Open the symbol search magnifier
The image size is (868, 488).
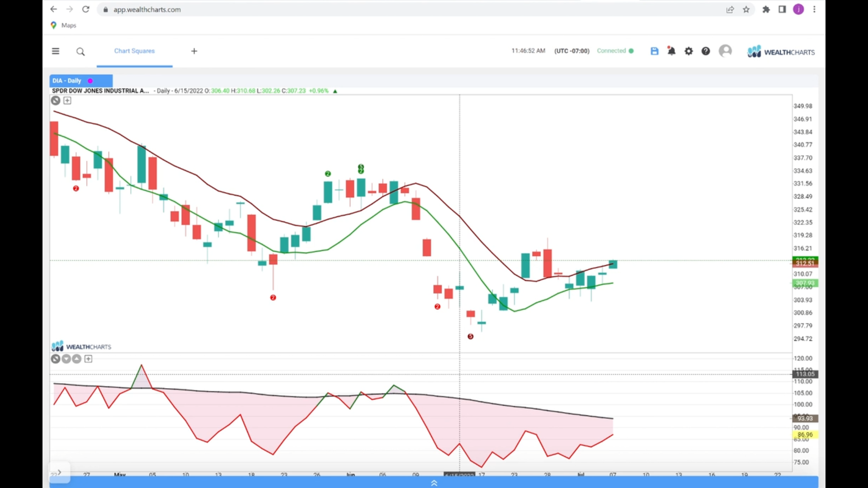click(80, 52)
